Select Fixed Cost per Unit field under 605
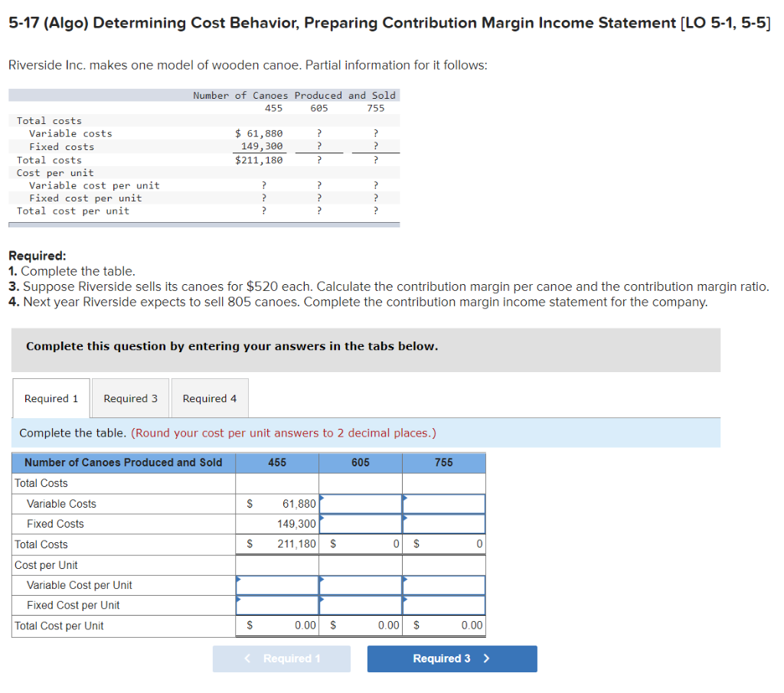784x693 pixels. click(x=360, y=605)
